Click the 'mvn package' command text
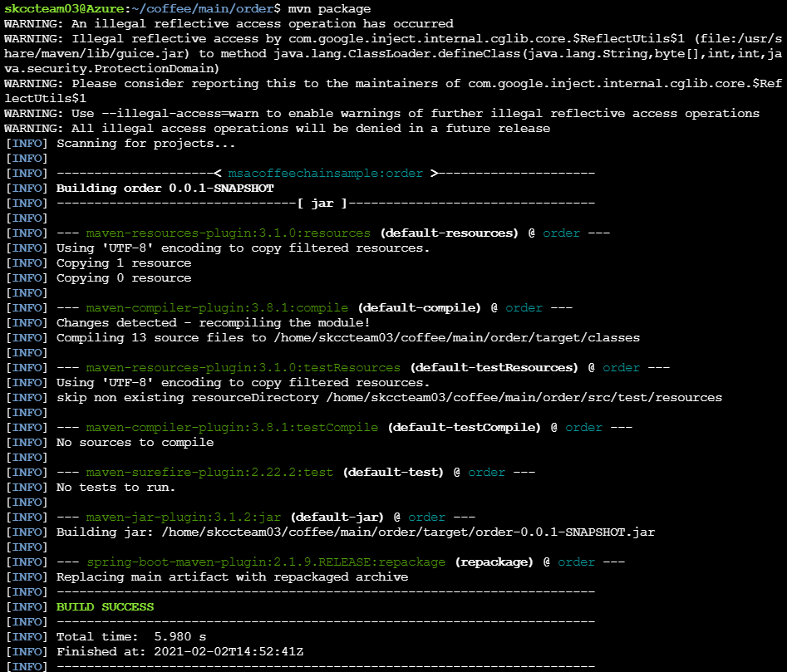 329,9
